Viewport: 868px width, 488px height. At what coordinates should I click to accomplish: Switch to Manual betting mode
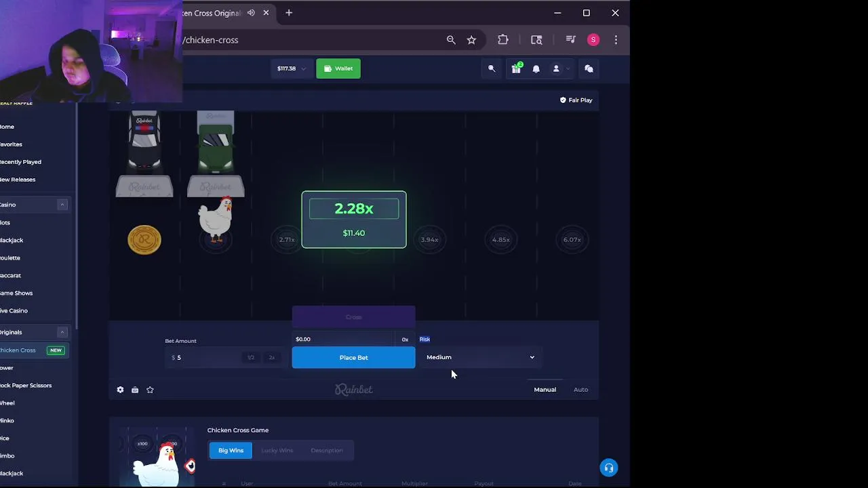point(545,390)
